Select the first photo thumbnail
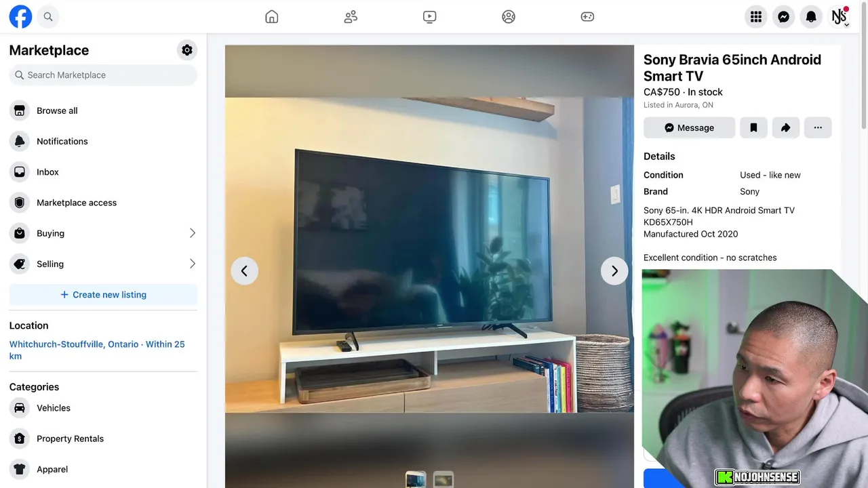 (x=416, y=479)
